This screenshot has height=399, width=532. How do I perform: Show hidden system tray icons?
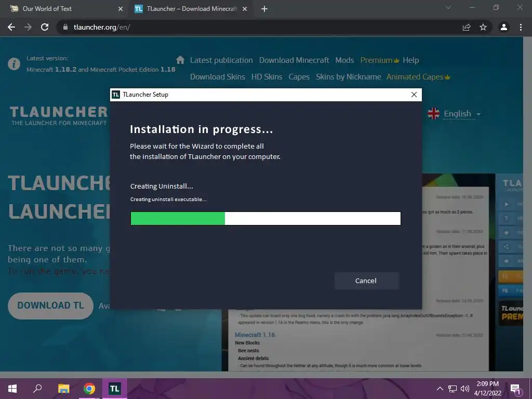coord(440,389)
